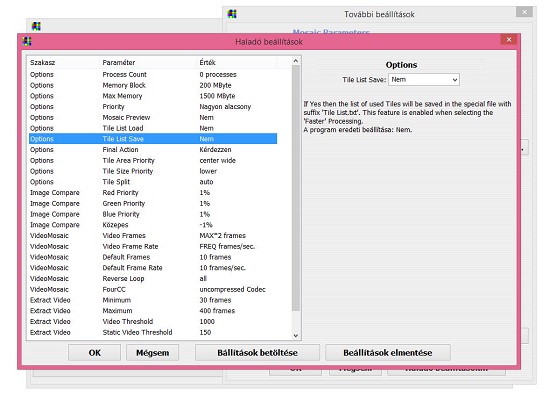Select the Blue Priority row

click(x=153, y=214)
